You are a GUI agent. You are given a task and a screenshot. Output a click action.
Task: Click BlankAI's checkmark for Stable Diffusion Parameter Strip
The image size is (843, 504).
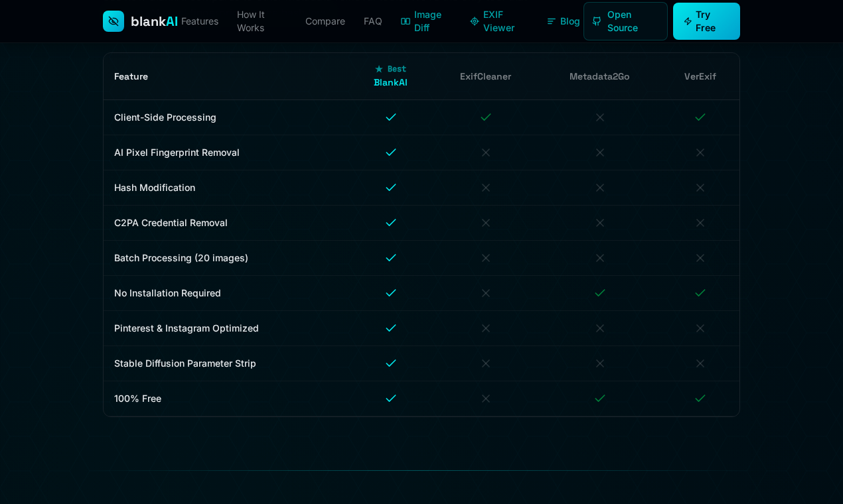click(391, 363)
